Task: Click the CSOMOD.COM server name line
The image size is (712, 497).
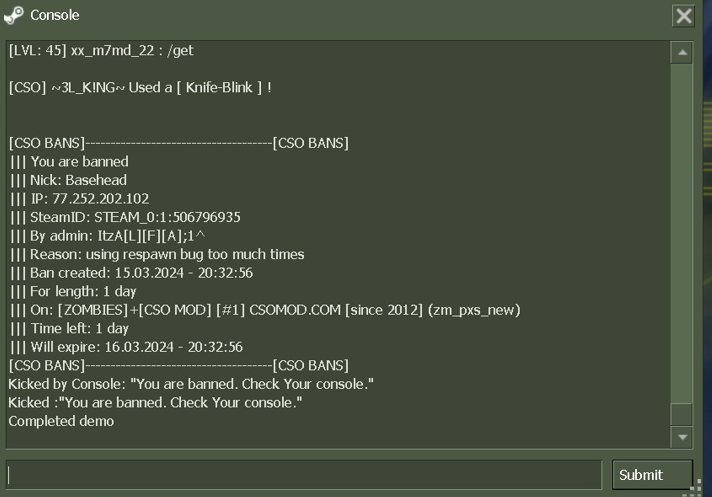Action: tap(265, 310)
